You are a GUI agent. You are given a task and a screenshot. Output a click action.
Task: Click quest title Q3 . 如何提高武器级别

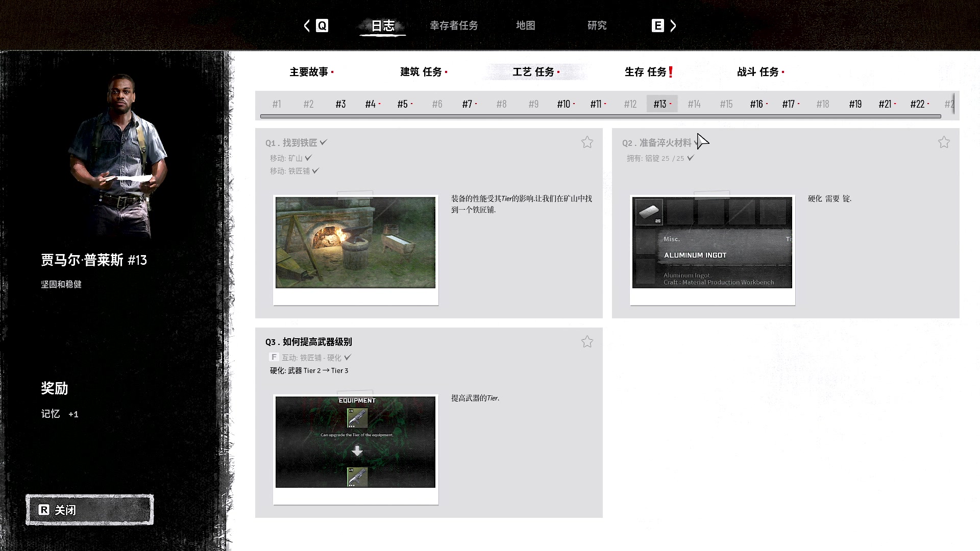click(x=308, y=342)
